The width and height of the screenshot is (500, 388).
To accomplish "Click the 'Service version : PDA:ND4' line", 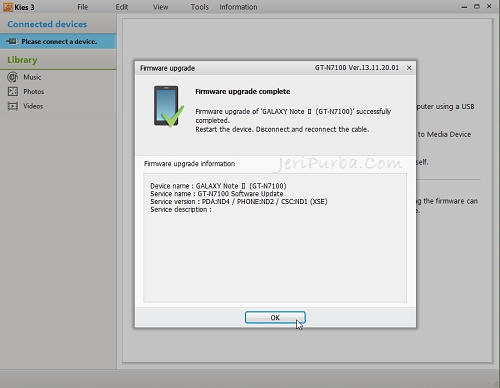I will pyautogui.click(x=239, y=202).
